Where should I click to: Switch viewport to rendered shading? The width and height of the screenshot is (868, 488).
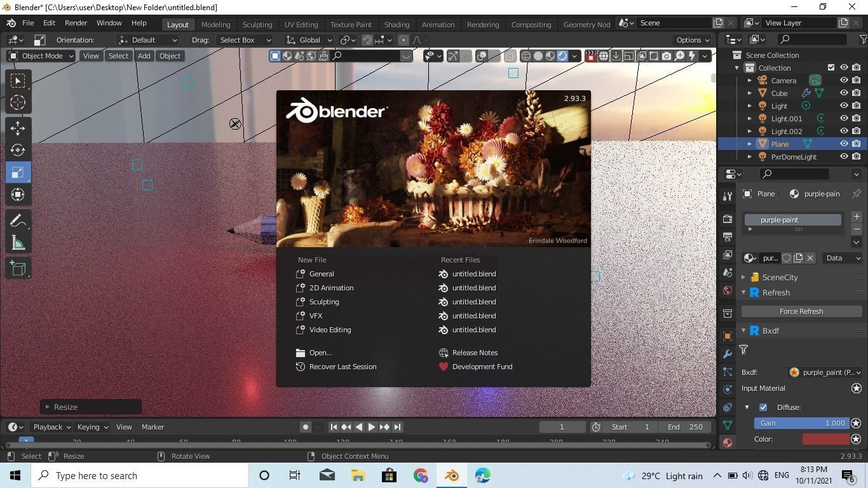(x=562, y=56)
